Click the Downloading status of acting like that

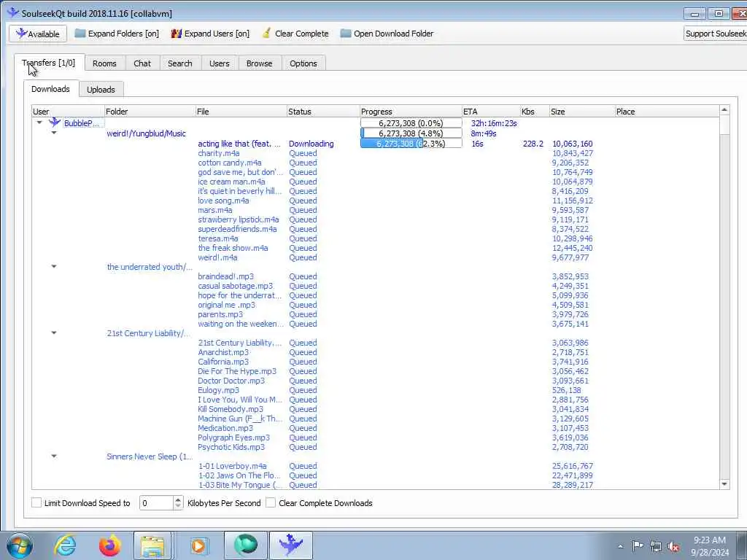pyautogui.click(x=311, y=144)
